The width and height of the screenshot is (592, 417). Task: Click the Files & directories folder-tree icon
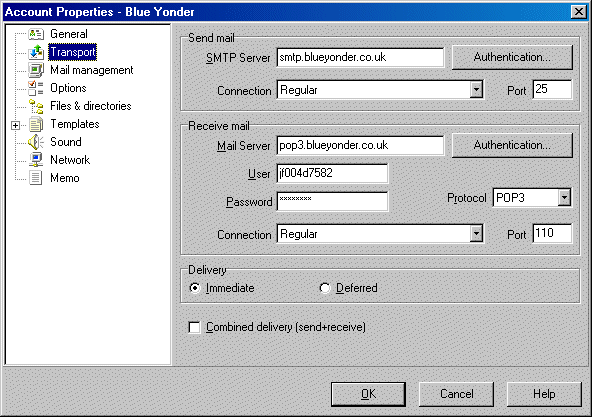(x=36, y=106)
